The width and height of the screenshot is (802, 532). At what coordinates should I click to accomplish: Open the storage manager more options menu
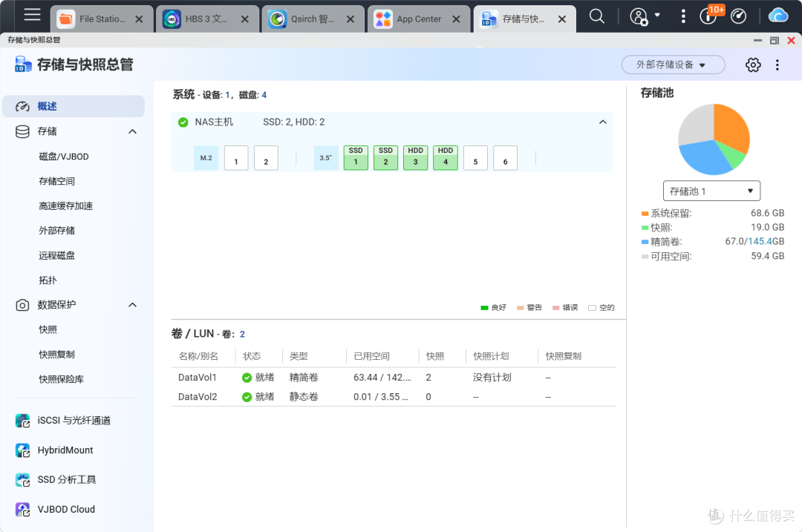pos(777,65)
